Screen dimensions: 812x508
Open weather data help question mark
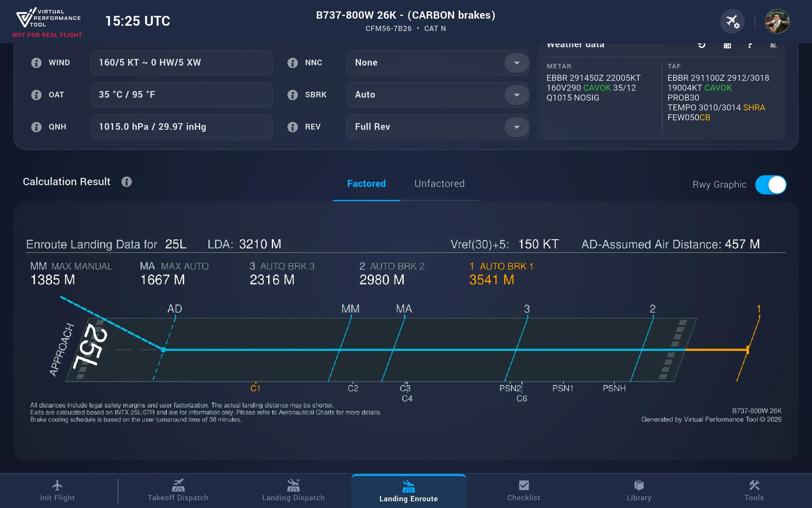pyautogui.click(x=750, y=45)
